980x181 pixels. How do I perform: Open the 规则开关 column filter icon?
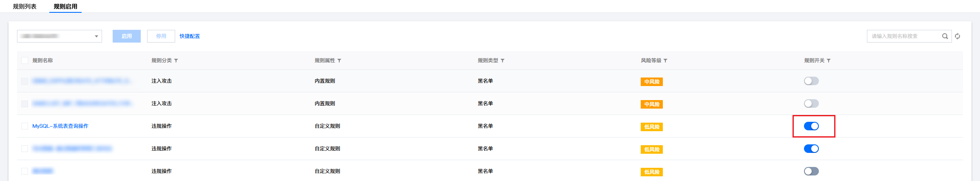(829, 61)
